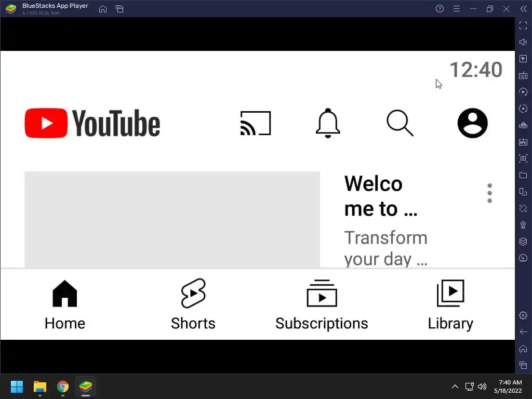
Task: Open BlueStacks settings gear
Action: click(x=523, y=315)
